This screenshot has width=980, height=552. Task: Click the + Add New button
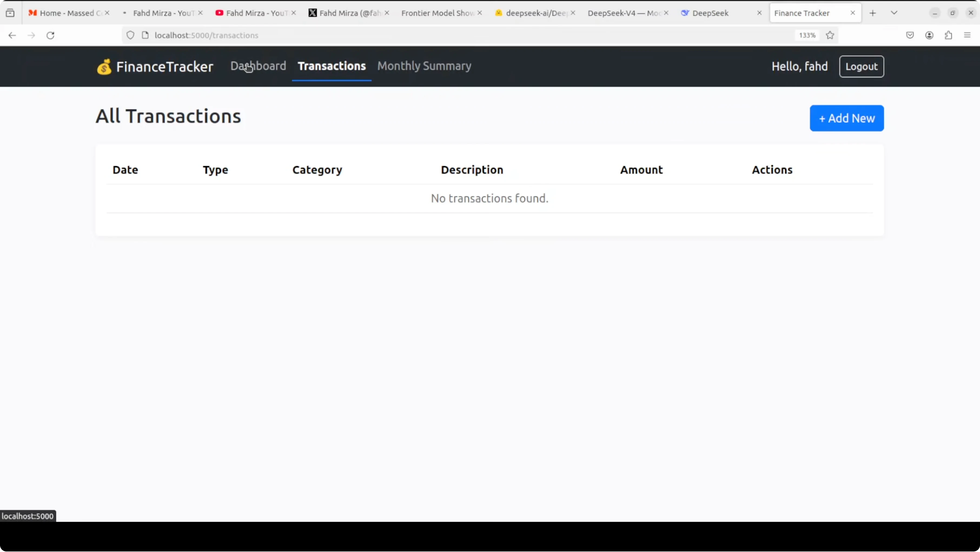(x=846, y=119)
